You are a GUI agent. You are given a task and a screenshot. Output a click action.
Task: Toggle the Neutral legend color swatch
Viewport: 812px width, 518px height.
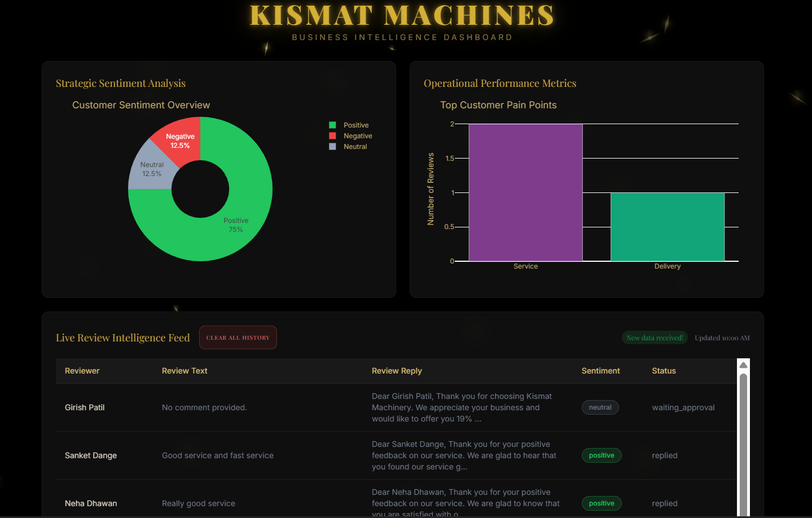[x=332, y=147]
